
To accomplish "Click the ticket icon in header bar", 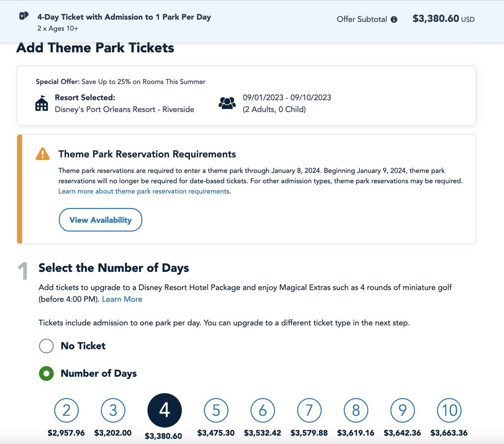I will click(24, 16).
